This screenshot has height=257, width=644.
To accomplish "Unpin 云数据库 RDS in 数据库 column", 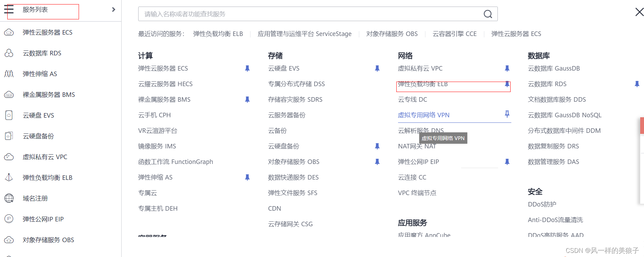I will click(x=637, y=84).
